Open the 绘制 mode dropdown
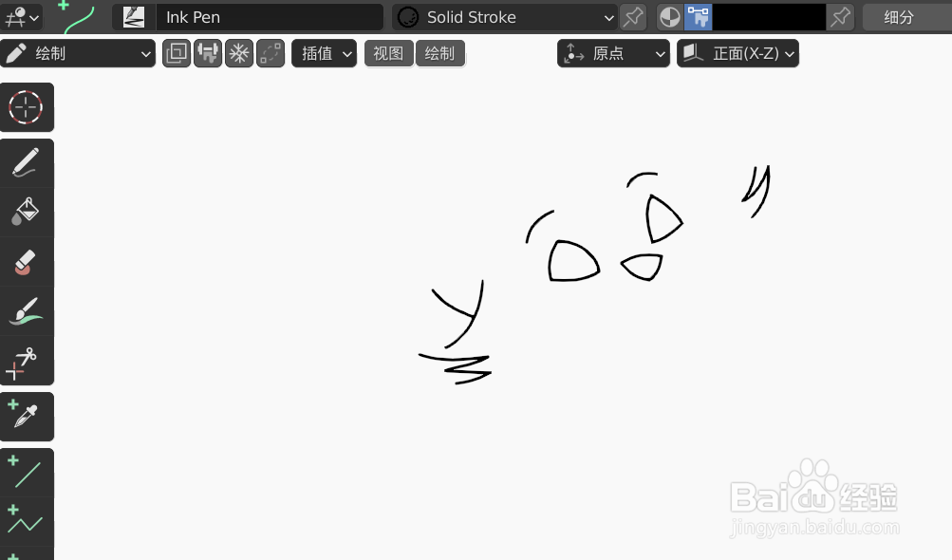This screenshot has height=560, width=952. (78, 53)
